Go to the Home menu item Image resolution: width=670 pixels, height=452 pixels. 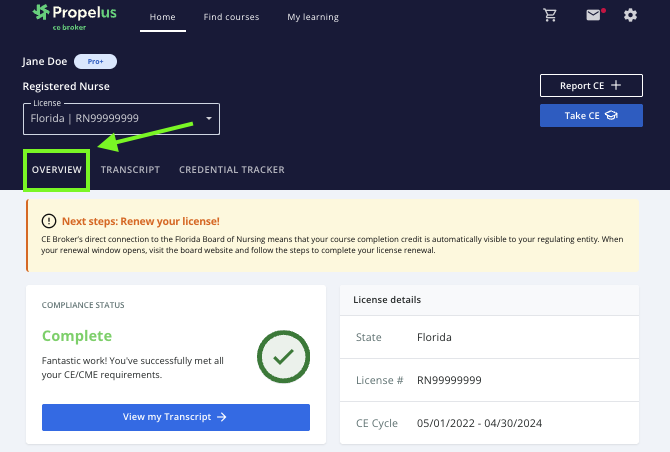[163, 17]
